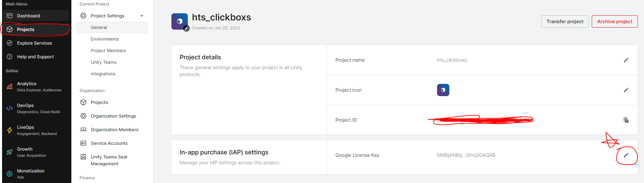Click the Transfer project button
644x183 pixels.
[565, 21]
